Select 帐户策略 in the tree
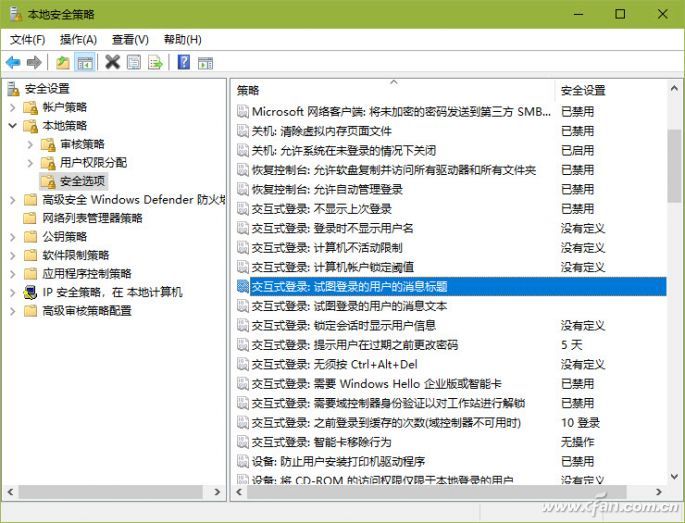Screen dimensions: 685x523 coord(65,107)
